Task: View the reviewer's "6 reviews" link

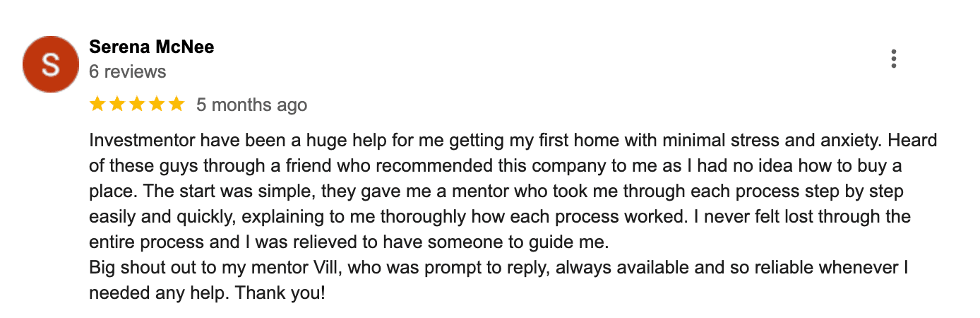Action: coord(127,71)
